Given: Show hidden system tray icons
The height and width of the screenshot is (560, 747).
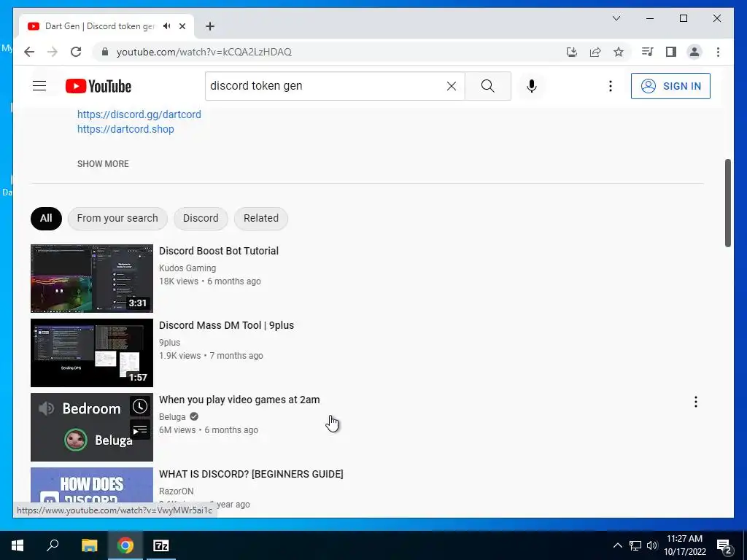Looking at the screenshot, I should coord(617,545).
